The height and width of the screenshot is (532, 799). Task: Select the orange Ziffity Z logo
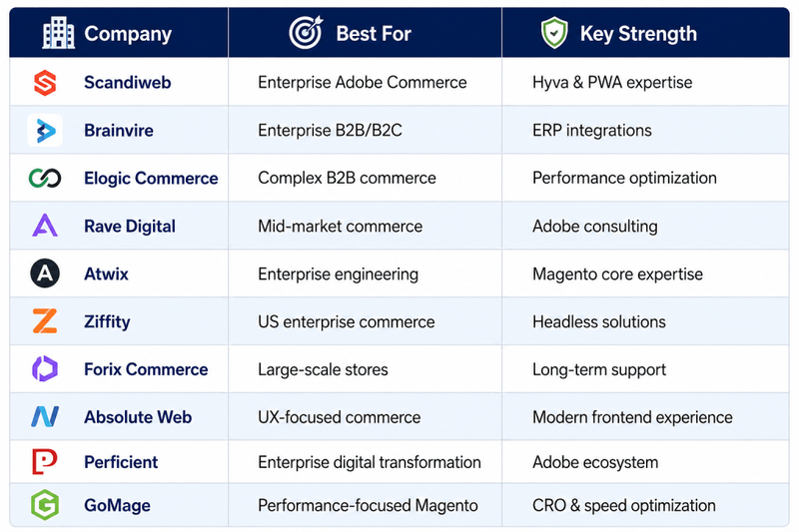(45, 321)
